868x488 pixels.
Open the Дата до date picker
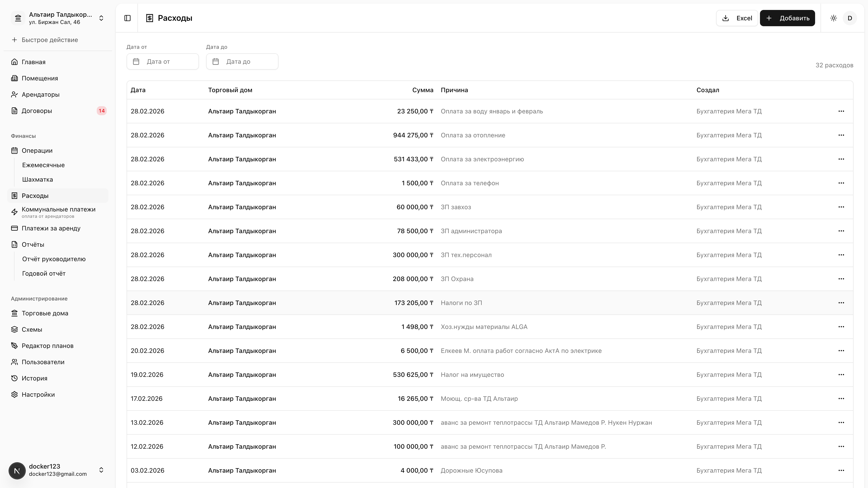[242, 62]
